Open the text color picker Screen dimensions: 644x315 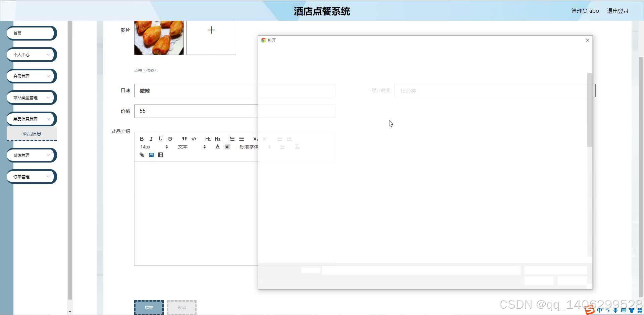217,147
